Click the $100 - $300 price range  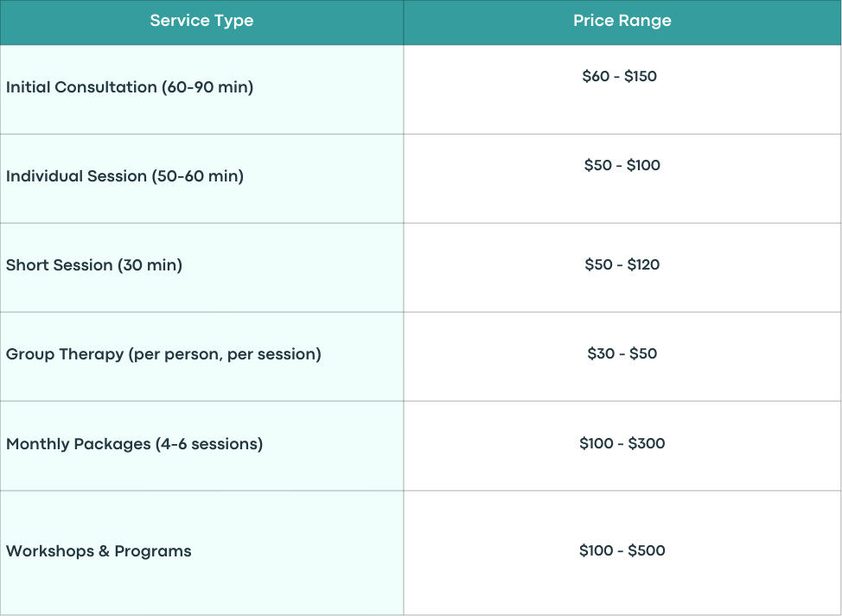pos(622,443)
